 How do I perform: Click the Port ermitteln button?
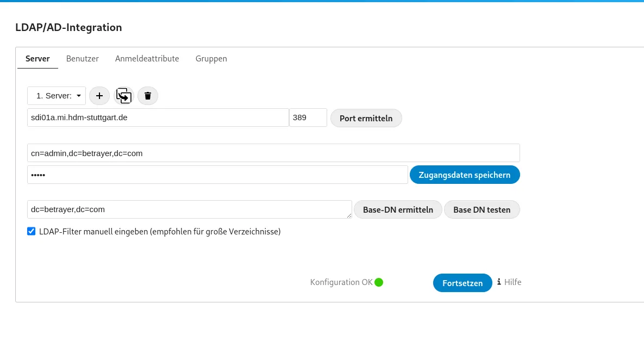(x=366, y=117)
